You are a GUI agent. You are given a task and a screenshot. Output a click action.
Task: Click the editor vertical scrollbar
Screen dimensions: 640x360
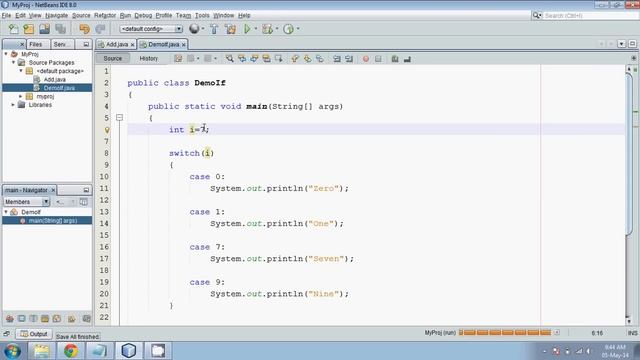point(629,155)
